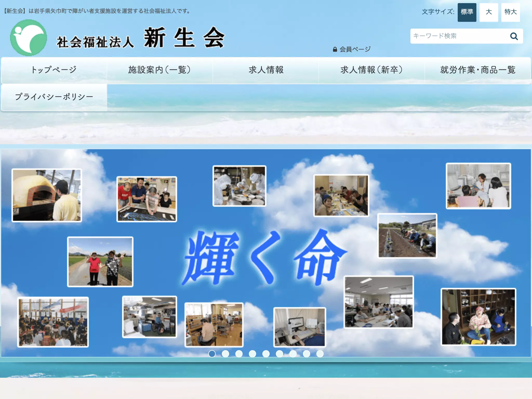532x399 pixels.
Task: Click the 輝く命 slideshow banner text
Action: pos(264,258)
